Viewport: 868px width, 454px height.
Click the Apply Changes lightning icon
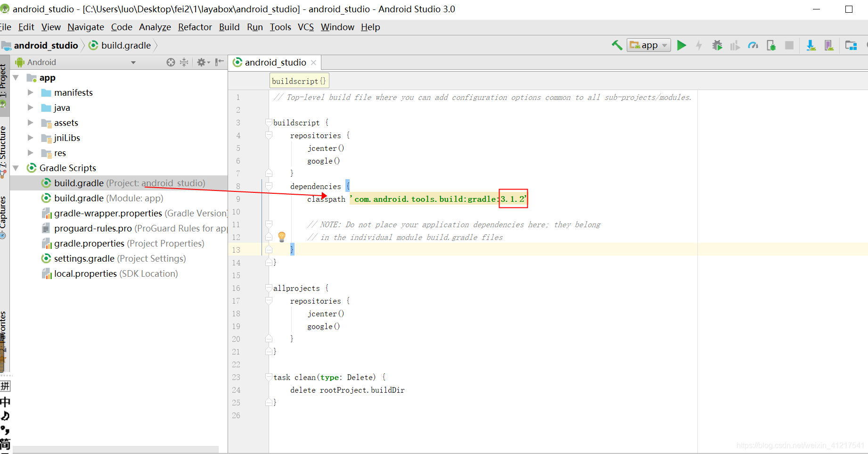699,45
